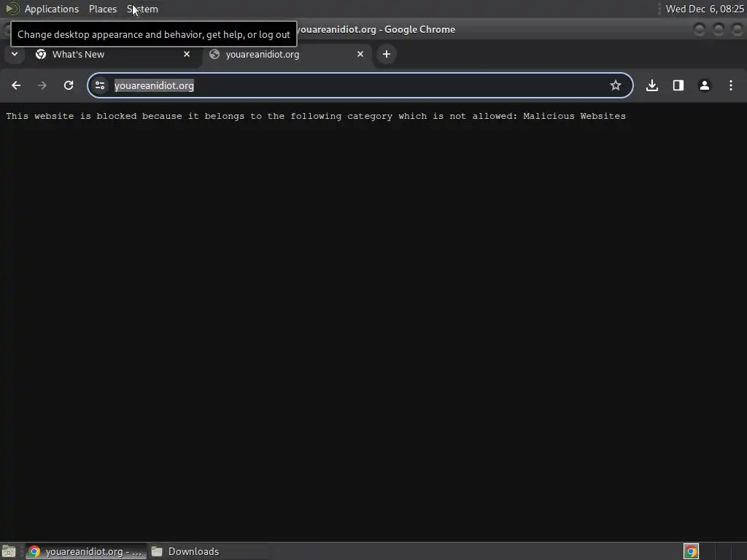Select the Chrome window in the taskbar
Viewport: 747px width, 560px height.
click(86, 551)
